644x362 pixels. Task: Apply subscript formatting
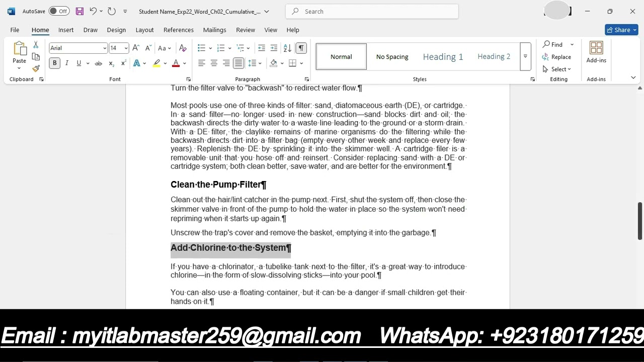click(111, 63)
